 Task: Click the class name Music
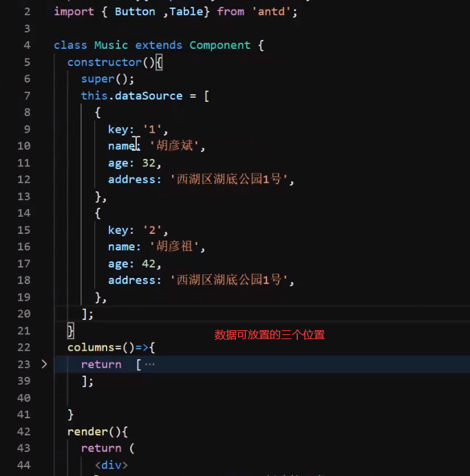(x=111, y=45)
